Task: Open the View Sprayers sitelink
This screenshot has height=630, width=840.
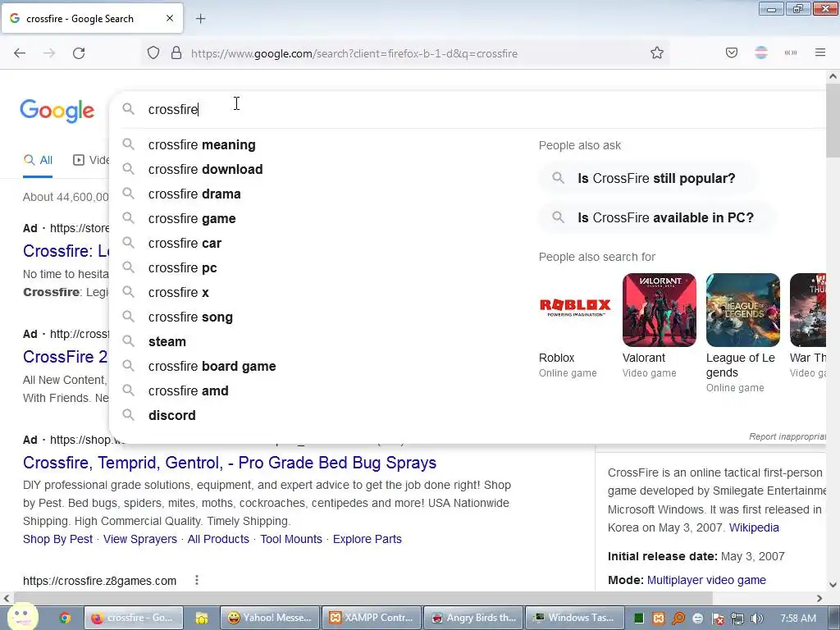Action: [139, 539]
